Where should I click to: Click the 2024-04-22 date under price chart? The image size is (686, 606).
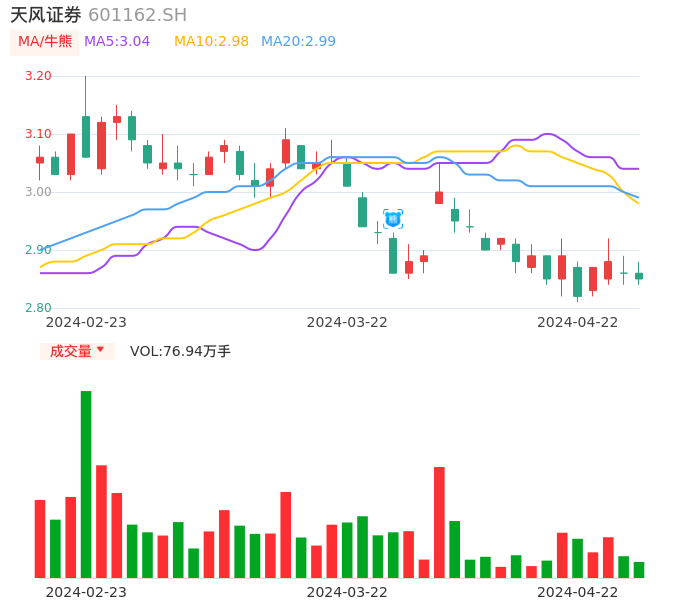pyautogui.click(x=578, y=322)
